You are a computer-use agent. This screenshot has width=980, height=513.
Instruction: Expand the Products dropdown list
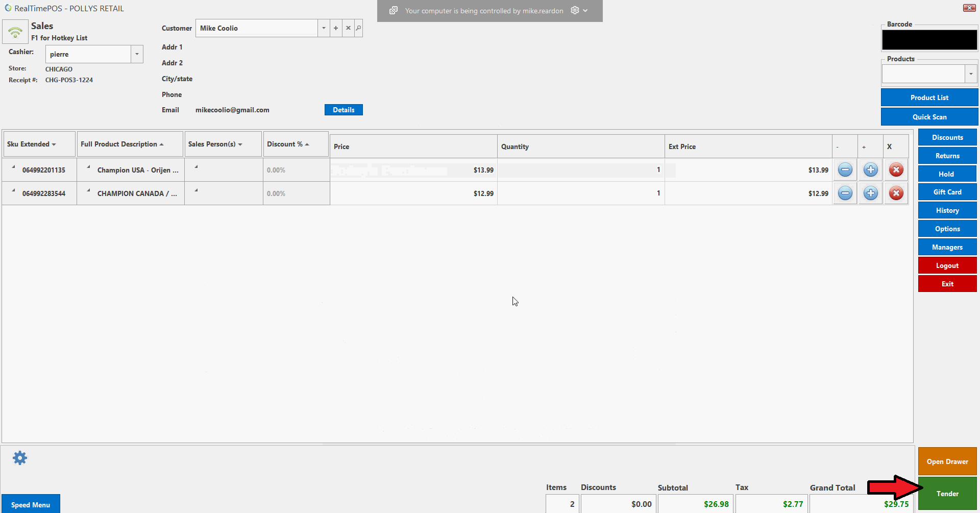pyautogui.click(x=971, y=74)
